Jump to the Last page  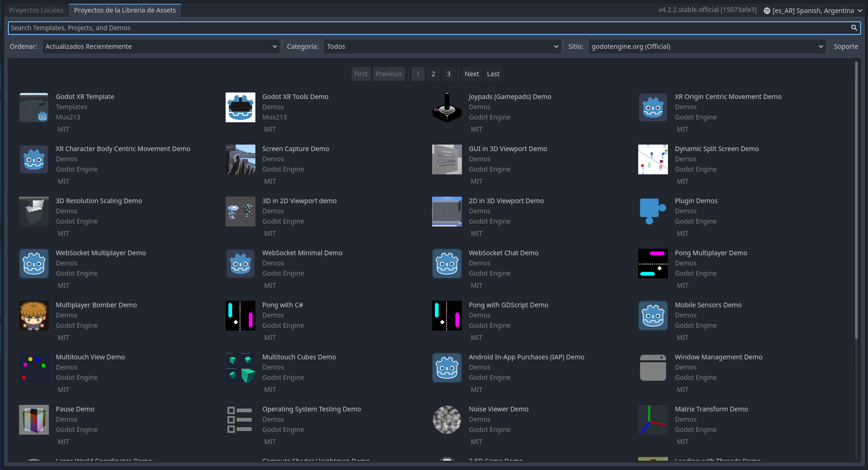click(493, 74)
